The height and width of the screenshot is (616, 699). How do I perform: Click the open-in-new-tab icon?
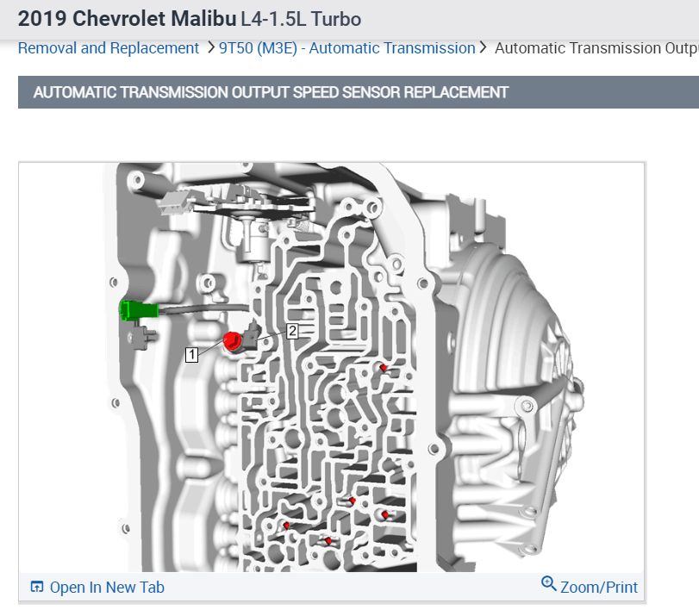coord(37,587)
